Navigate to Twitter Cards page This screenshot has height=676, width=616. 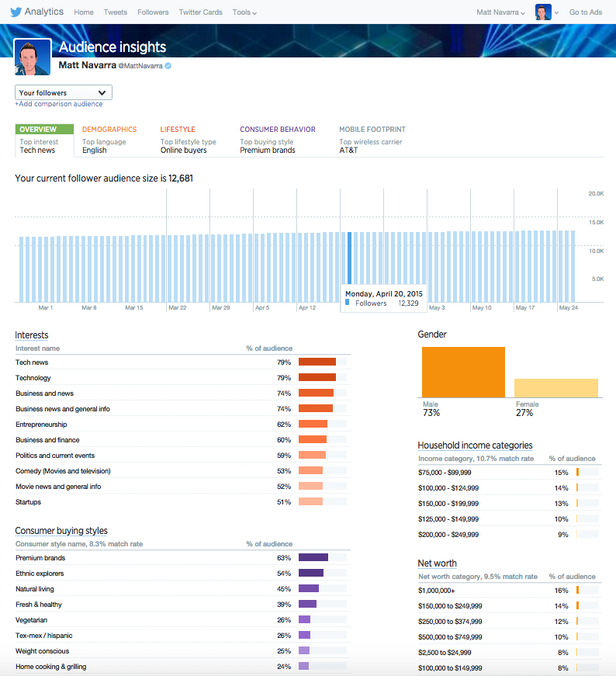pos(200,12)
